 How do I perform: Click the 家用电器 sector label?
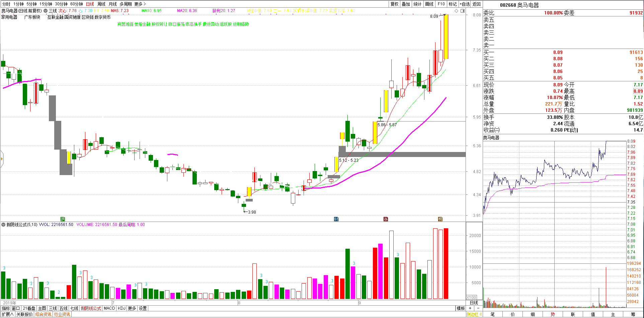click(x=9, y=17)
